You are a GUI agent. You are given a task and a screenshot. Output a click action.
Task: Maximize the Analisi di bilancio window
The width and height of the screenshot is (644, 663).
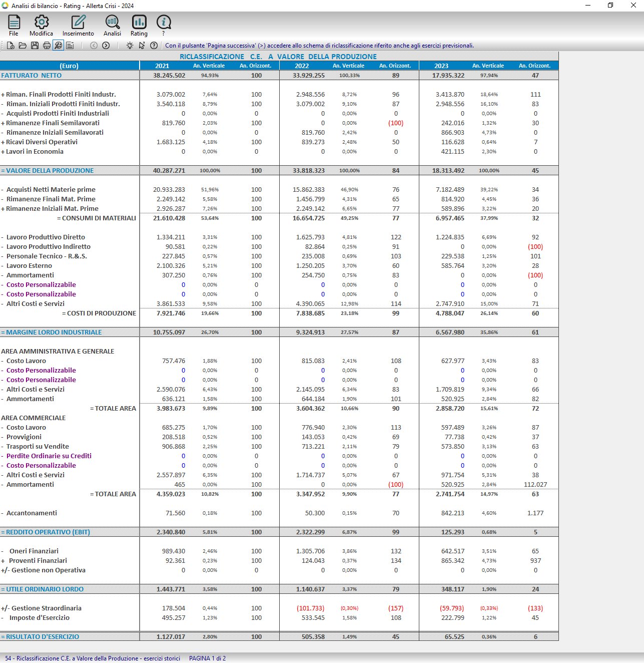pyautogui.click(x=610, y=5)
